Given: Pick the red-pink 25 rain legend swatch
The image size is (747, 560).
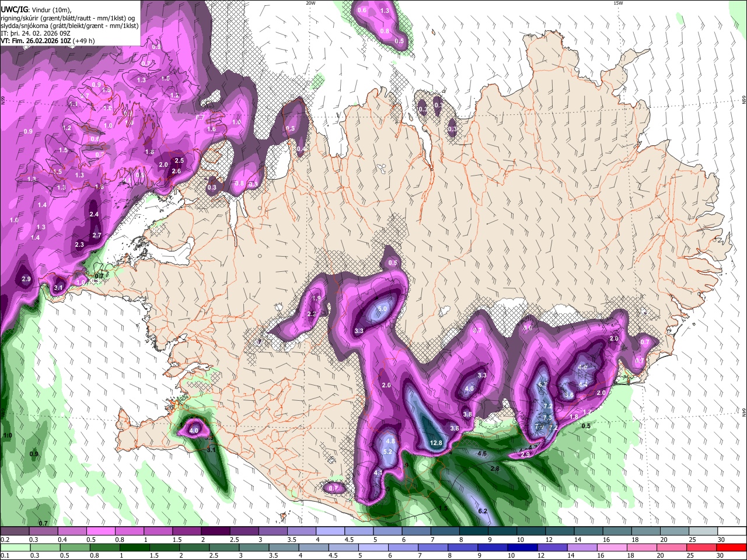Looking at the screenshot, I should pyautogui.click(x=701, y=547).
